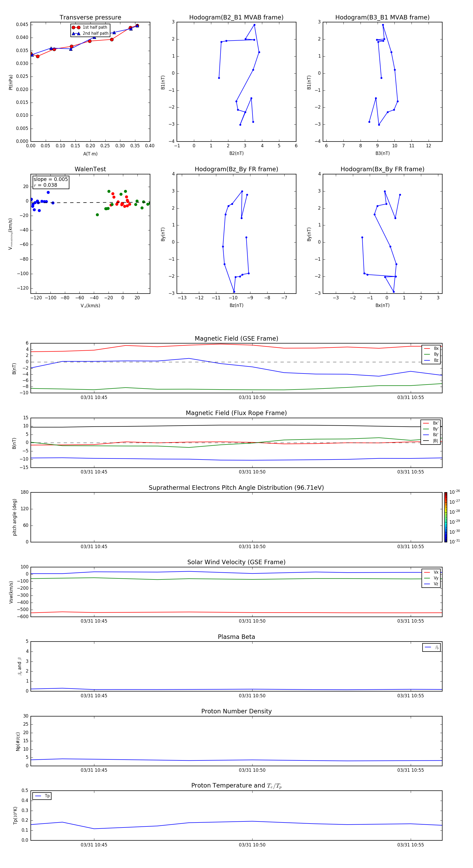Image resolution: width=473 pixels, height=868 pixels.
Task: Click the βp legend in Plasma Beta panel
Action: (x=431, y=647)
